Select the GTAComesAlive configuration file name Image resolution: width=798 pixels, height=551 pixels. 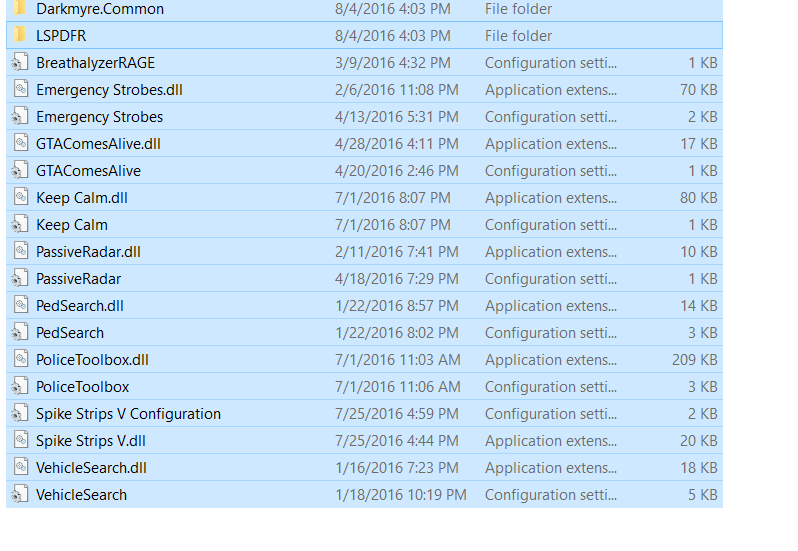[x=88, y=171]
